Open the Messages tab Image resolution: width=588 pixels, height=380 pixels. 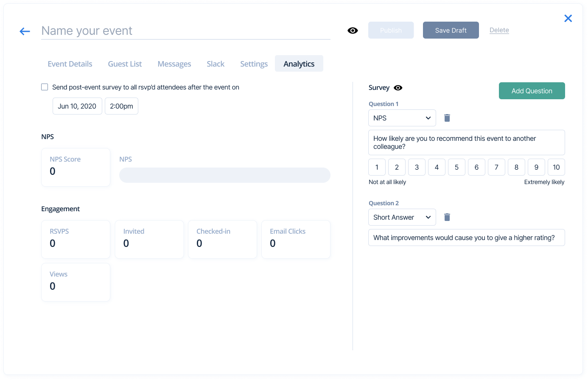pos(174,64)
